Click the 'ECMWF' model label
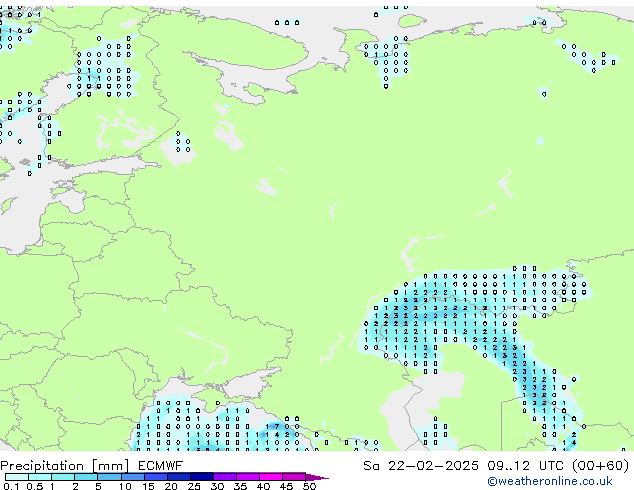634x490 pixels. pos(160,466)
